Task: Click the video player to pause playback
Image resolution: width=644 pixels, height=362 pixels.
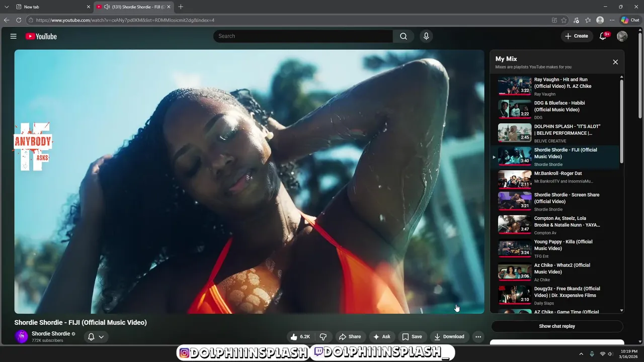Action: (x=249, y=182)
